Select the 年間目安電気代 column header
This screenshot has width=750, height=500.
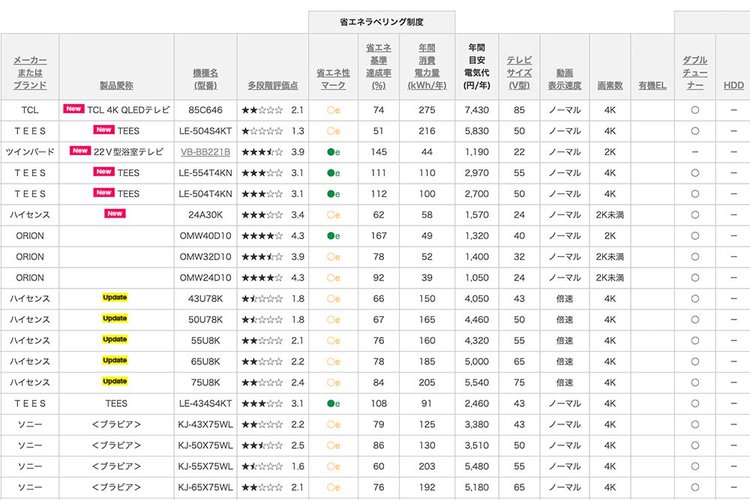477,67
